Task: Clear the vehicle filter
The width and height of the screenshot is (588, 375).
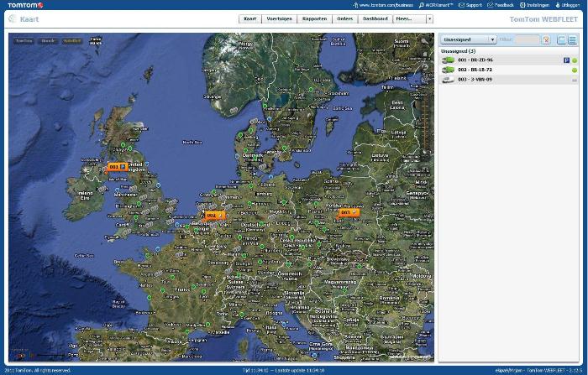Action: 546,39
